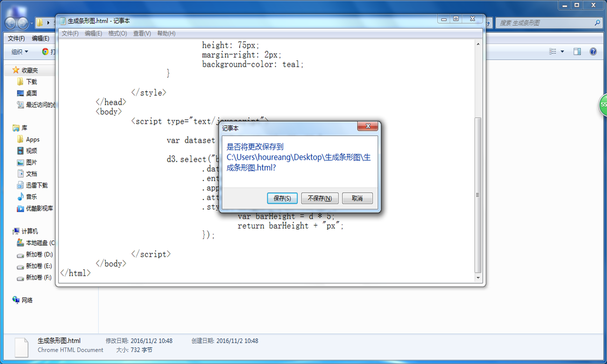This screenshot has height=364, width=607.
Task: Click Music note icon in Libraries
Action: pos(20,197)
